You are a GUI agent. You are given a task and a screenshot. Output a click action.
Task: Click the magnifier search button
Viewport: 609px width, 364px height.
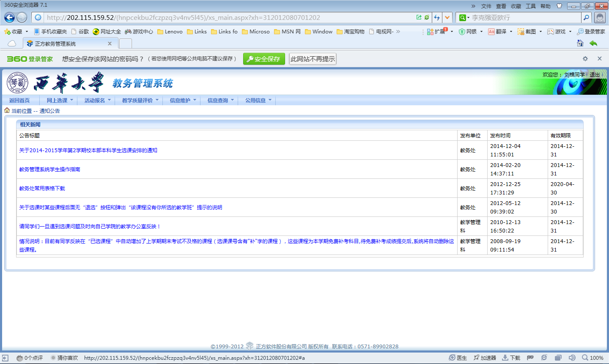(x=586, y=17)
